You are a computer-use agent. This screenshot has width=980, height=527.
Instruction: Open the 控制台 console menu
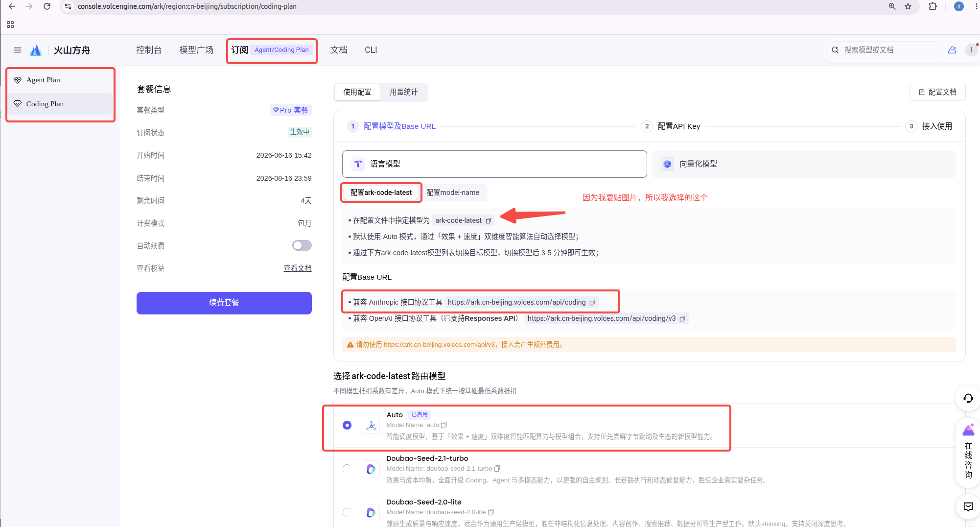click(x=149, y=50)
